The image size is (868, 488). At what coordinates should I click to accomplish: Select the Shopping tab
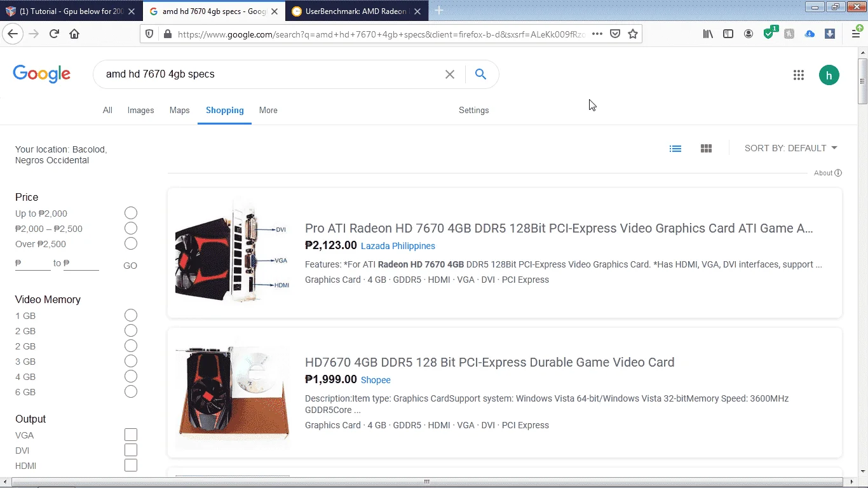coord(225,111)
